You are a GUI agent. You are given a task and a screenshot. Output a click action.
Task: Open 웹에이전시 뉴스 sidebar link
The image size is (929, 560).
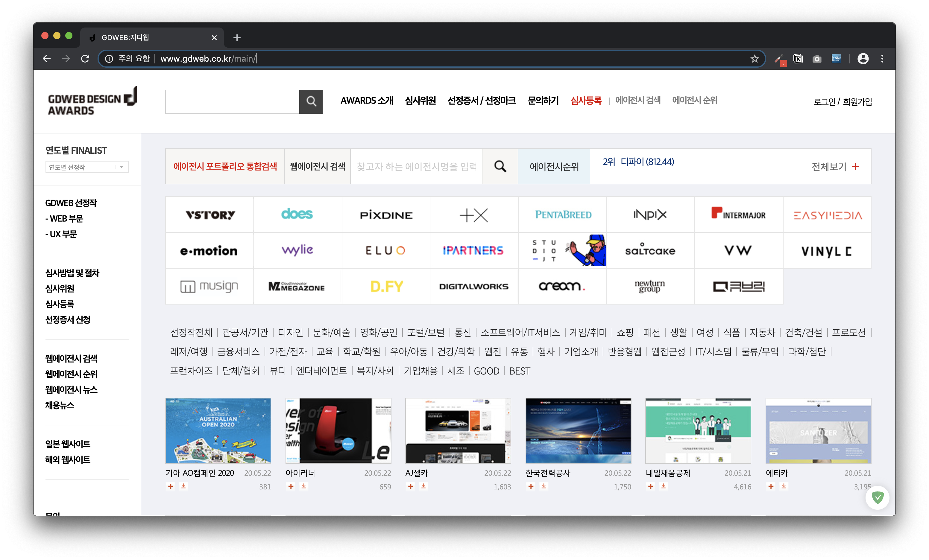(71, 390)
